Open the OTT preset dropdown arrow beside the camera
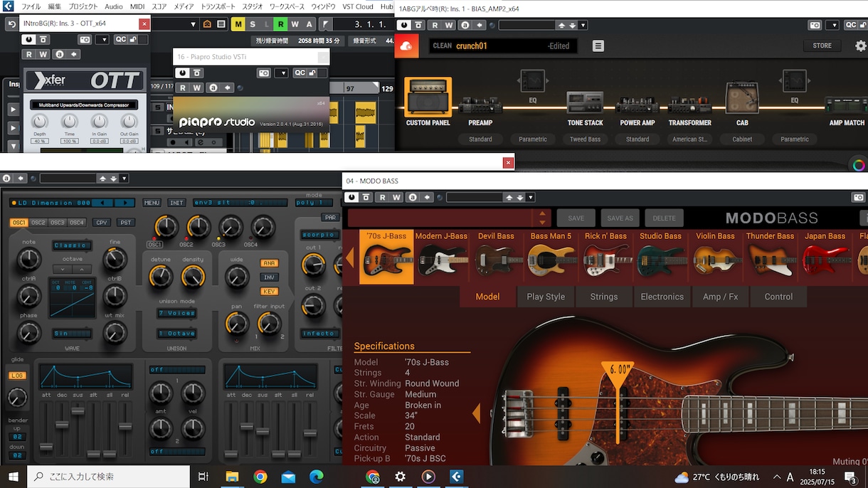Viewport: 868px width, 488px height. pos(102,40)
